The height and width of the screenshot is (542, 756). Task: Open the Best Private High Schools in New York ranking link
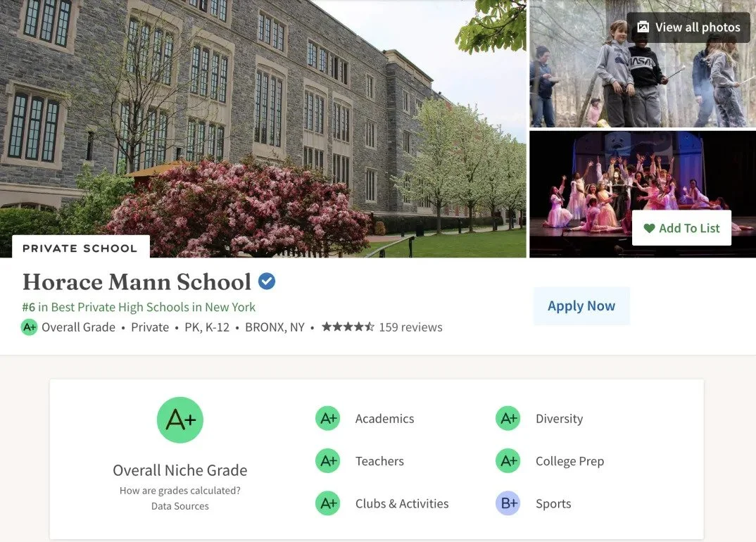click(139, 307)
